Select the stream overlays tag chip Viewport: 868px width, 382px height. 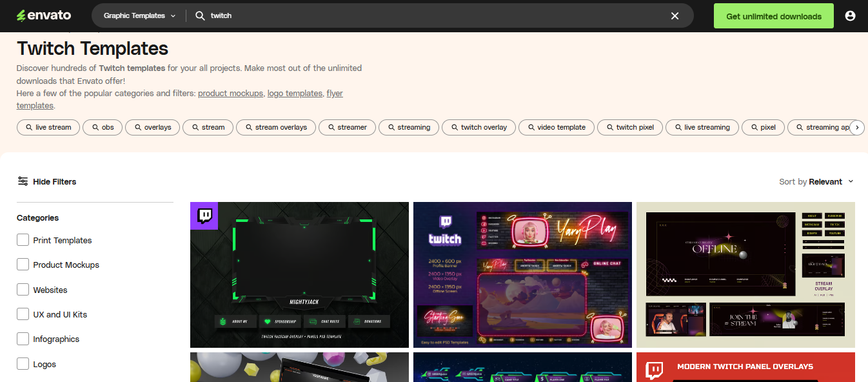point(276,127)
